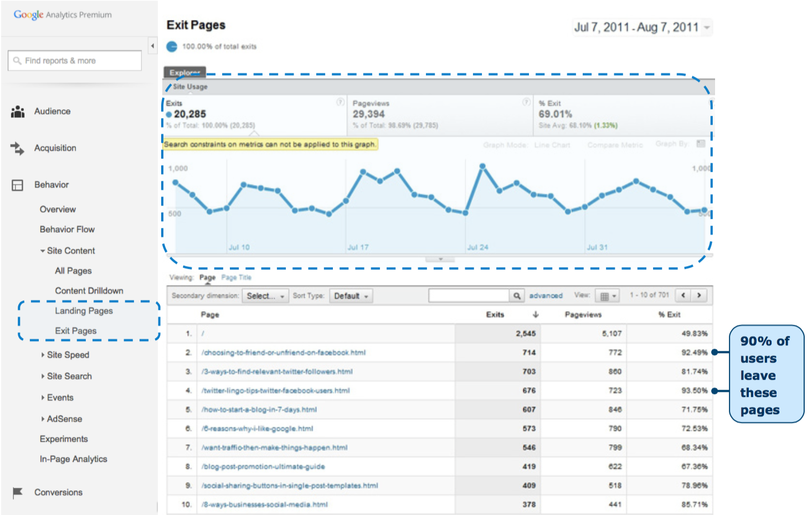
Task: Expand the Site Speed section
Action: [43, 355]
